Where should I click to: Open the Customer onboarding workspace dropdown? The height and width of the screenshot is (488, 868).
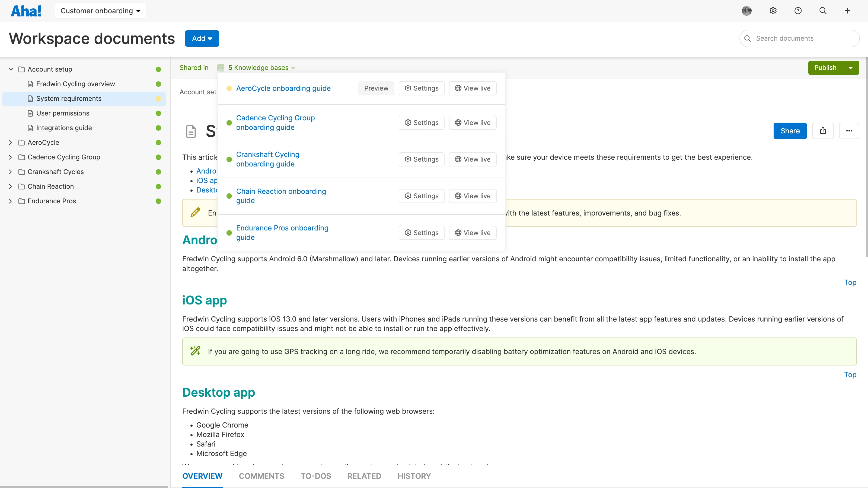(x=100, y=11)
